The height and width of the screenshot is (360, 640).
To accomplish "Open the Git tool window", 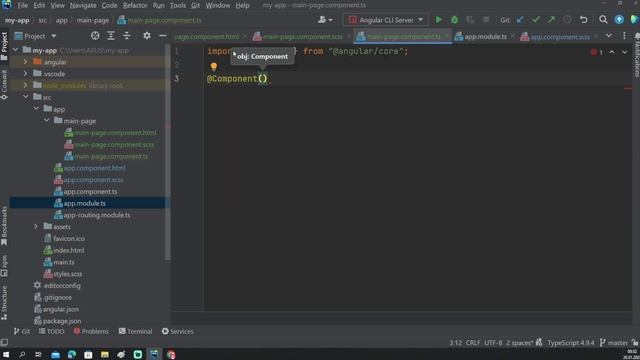I will pyautogui.click(x=22, y=331).
